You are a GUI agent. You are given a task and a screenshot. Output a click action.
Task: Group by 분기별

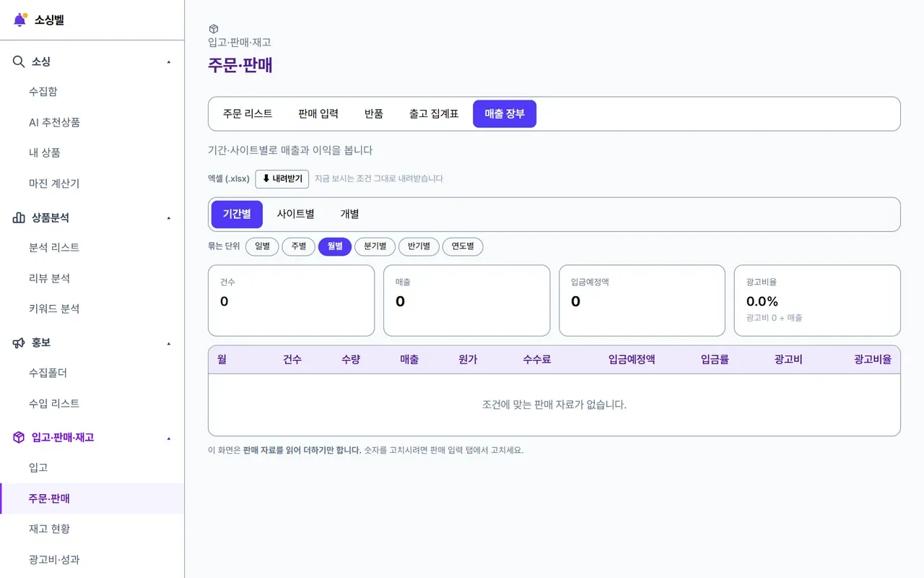pyautogui.click(x=375, y=246)
